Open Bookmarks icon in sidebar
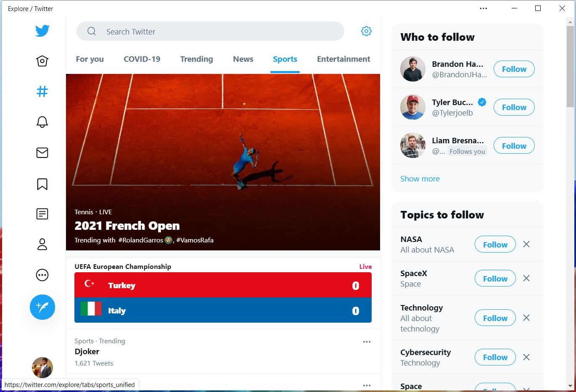The width and height of the screenshot is (576, 392). [42, 184]
